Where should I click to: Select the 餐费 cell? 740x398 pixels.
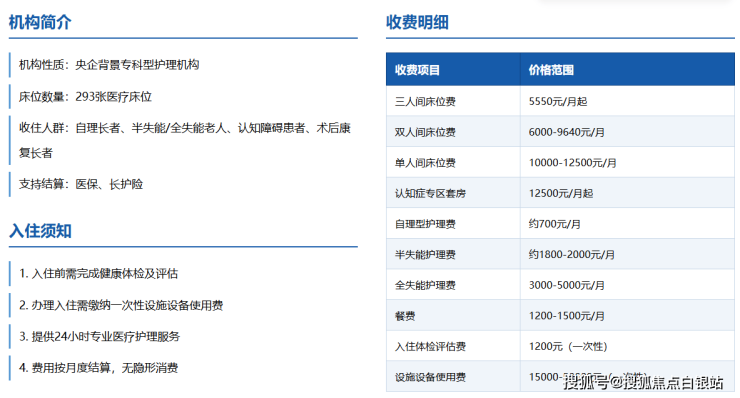[453, 316]
